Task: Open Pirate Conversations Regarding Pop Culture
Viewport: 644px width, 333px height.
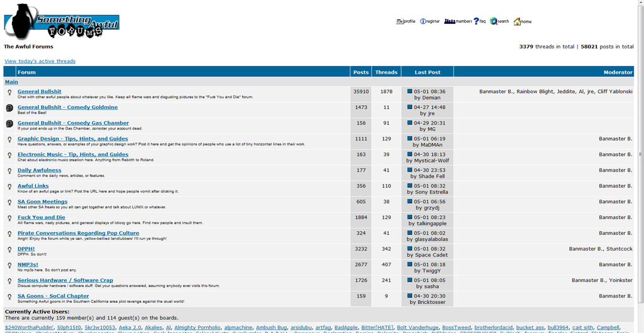Action: click(78, 233)
